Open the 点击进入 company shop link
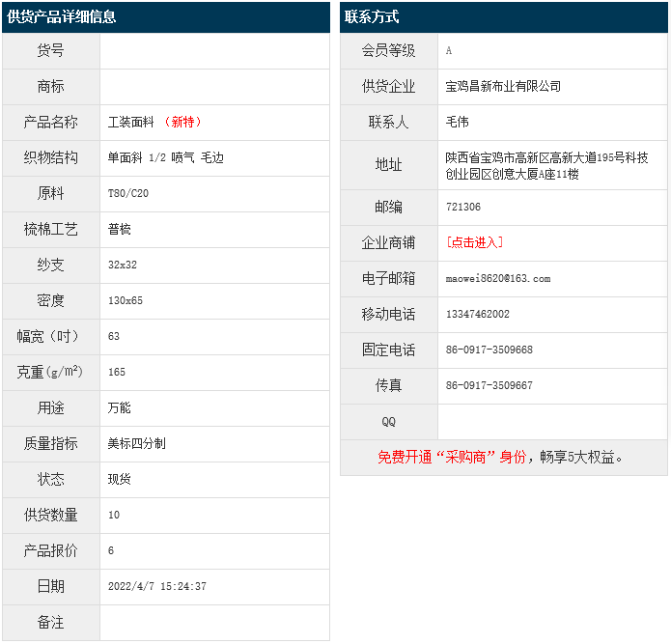 point(474,242)
